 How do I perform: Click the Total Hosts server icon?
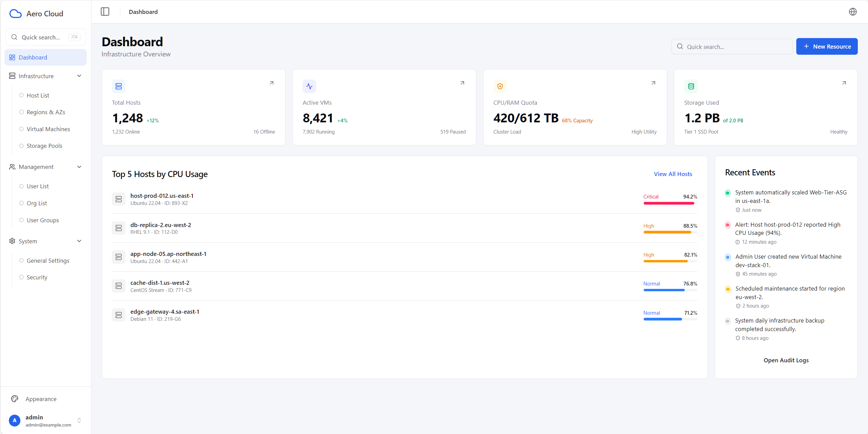click(x=119, y=86)
